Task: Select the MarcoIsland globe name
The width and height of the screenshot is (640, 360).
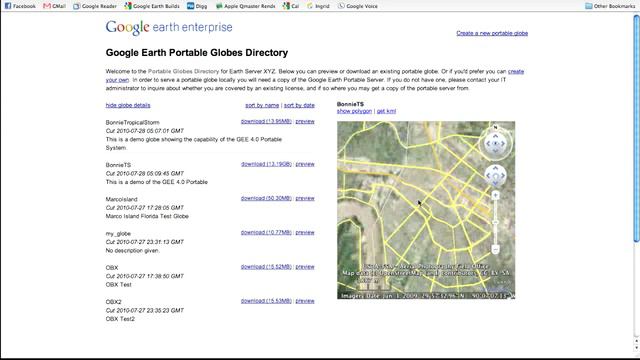Action: point(121,199)
